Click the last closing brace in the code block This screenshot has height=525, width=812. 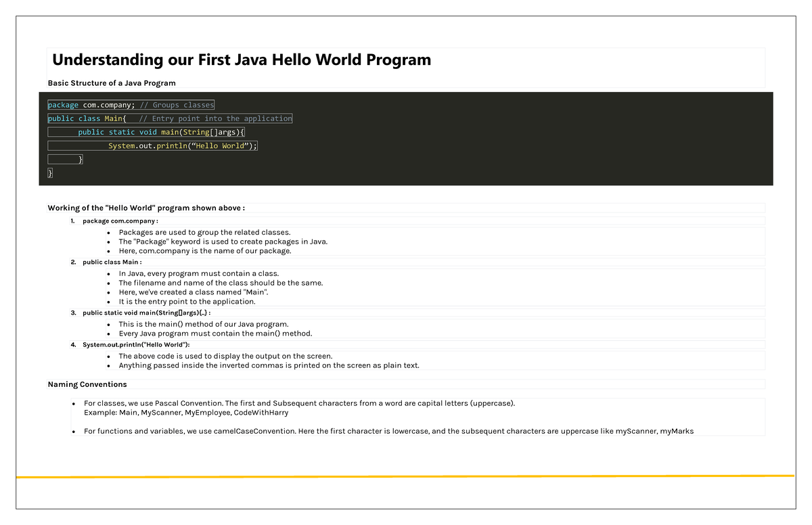click(50, 173)
